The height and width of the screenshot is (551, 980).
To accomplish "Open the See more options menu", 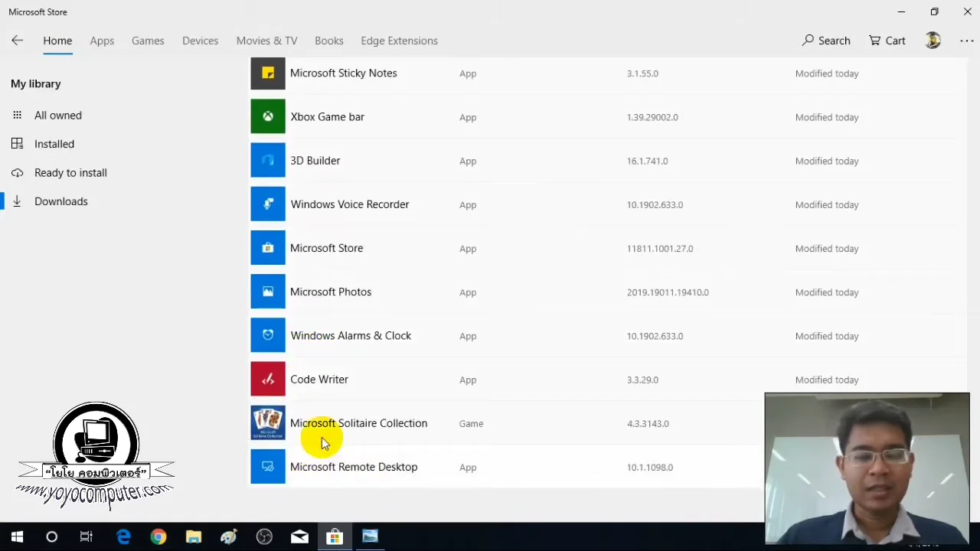I will coord(966,41).
